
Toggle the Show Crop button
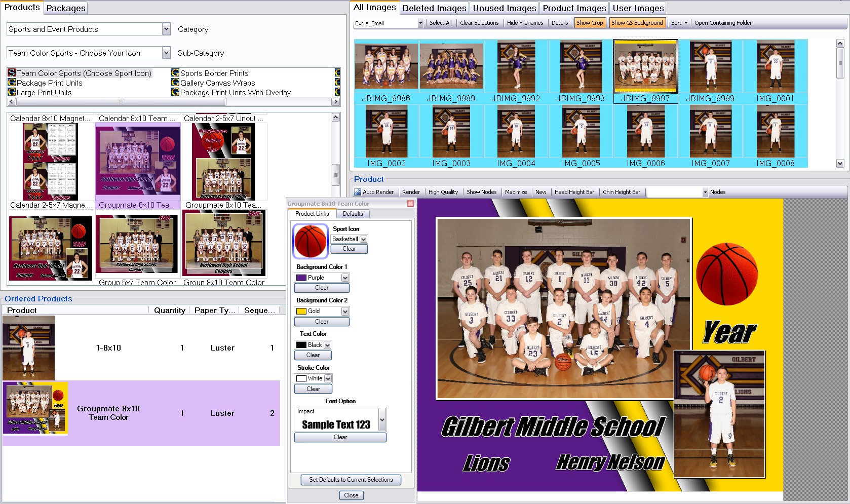tap(590, 23)
